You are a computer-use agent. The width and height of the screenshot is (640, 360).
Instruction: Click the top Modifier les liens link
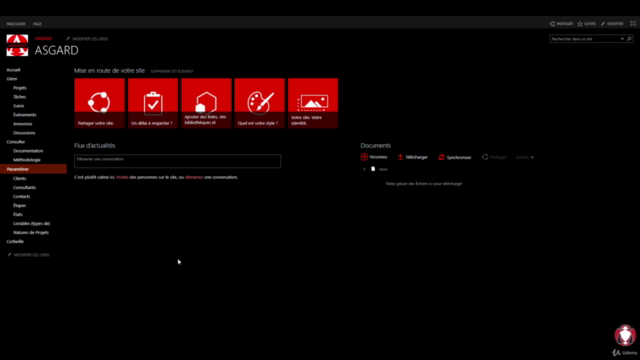[x=90, y=39]
